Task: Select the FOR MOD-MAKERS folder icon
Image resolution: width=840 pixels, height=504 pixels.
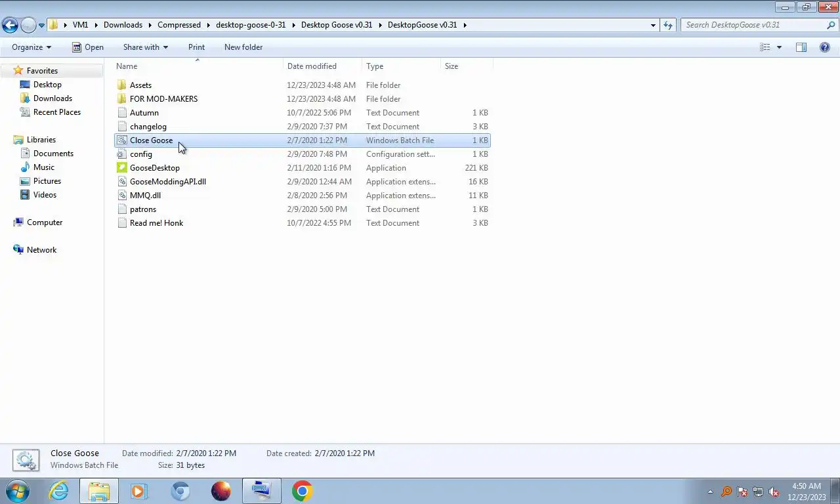Action: (x=121, y=99)
